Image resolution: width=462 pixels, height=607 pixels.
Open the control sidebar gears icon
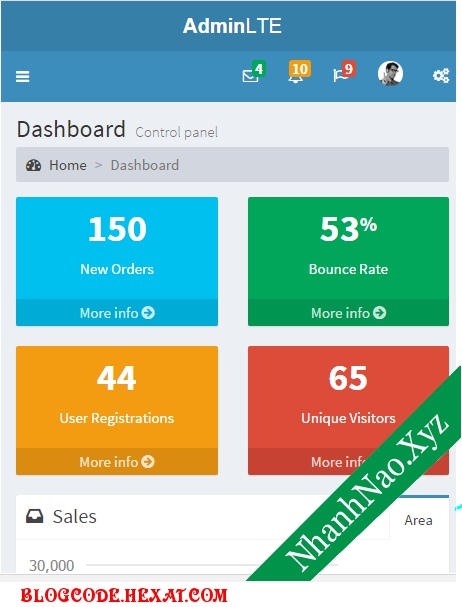441,75
